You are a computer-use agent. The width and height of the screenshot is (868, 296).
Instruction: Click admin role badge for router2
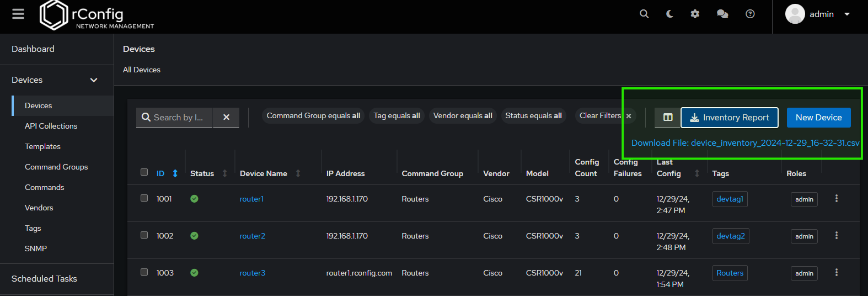(x=804, y=236)
